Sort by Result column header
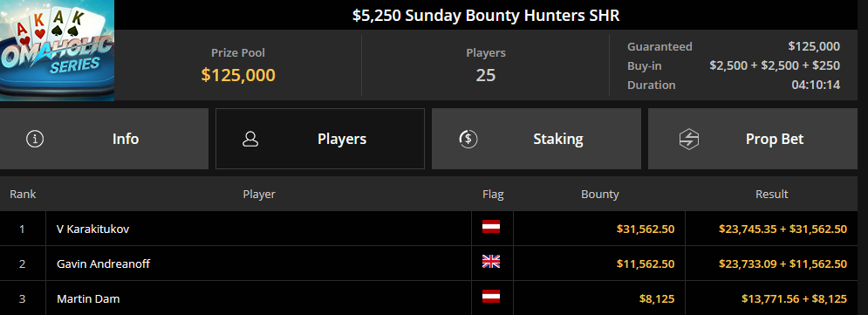868x315 pixels. click(772, 195)
